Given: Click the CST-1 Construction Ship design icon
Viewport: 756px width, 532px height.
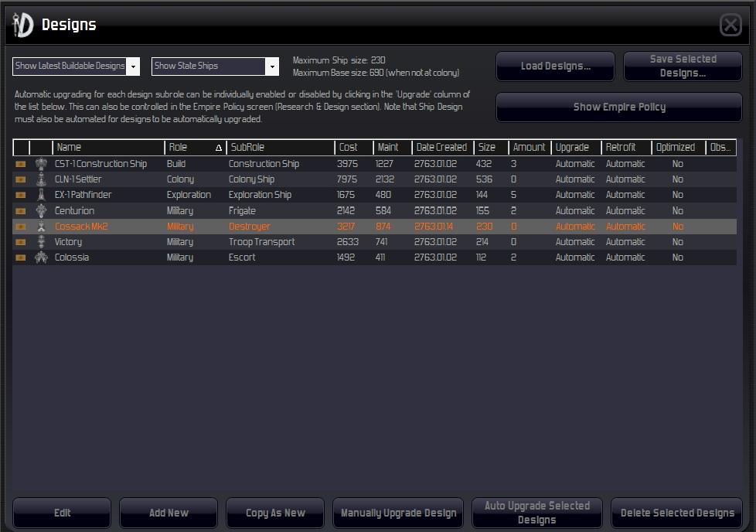Looking at the screenshot, I should point(42,164).
